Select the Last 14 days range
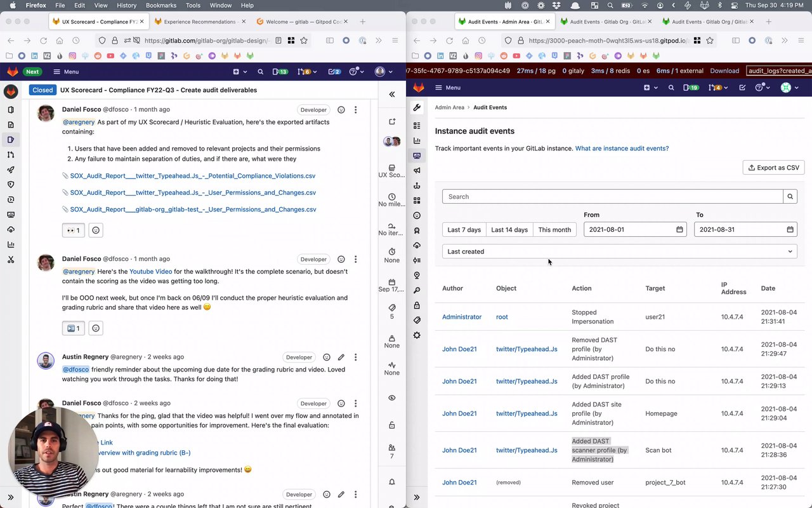 pos(509,230)
